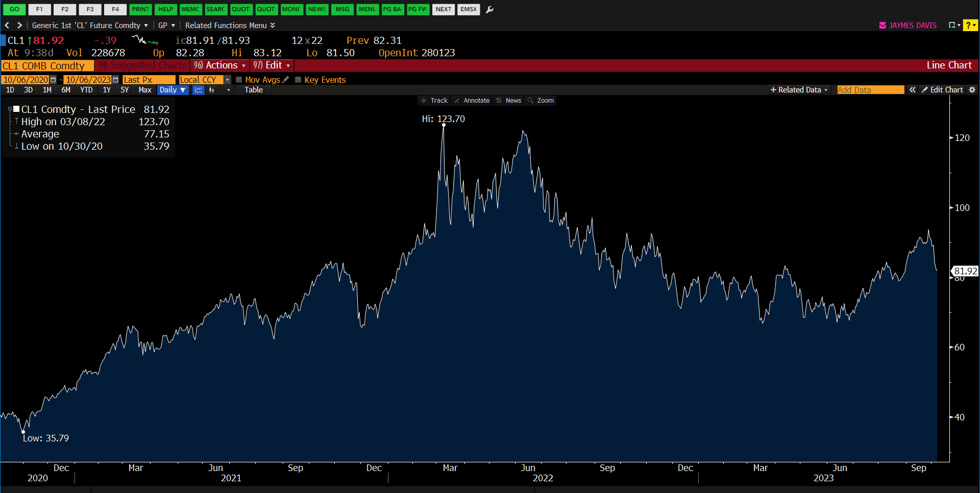Open the chart News tool
This screenshot has height=493, width=980.
pyautogui.click(x=508, y=101)
